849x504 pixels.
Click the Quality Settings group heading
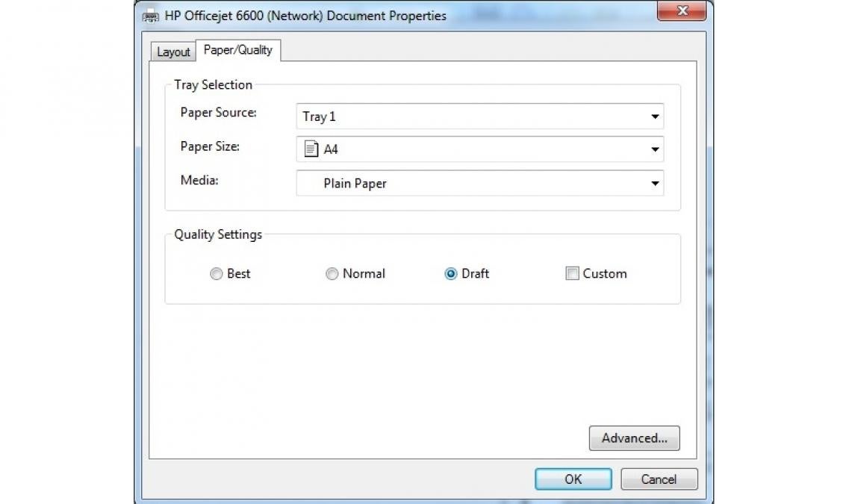pyautogui.click(x=218, y=234)
